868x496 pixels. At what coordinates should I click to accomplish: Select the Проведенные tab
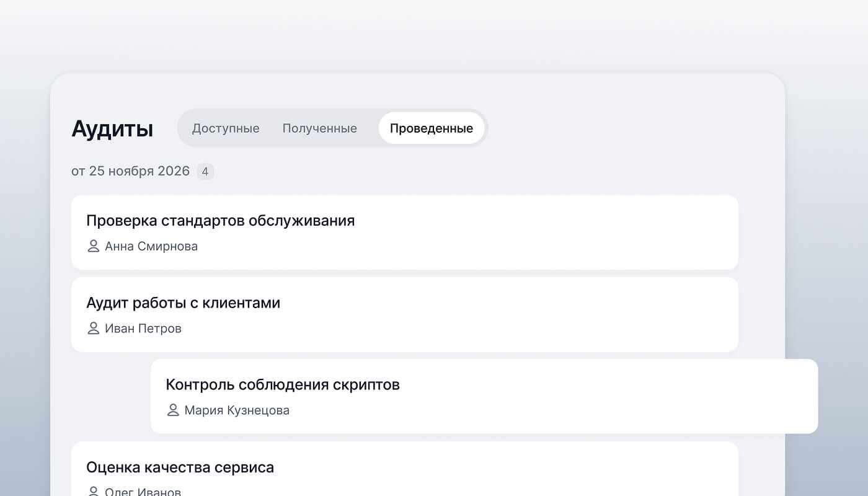(432, 128)
